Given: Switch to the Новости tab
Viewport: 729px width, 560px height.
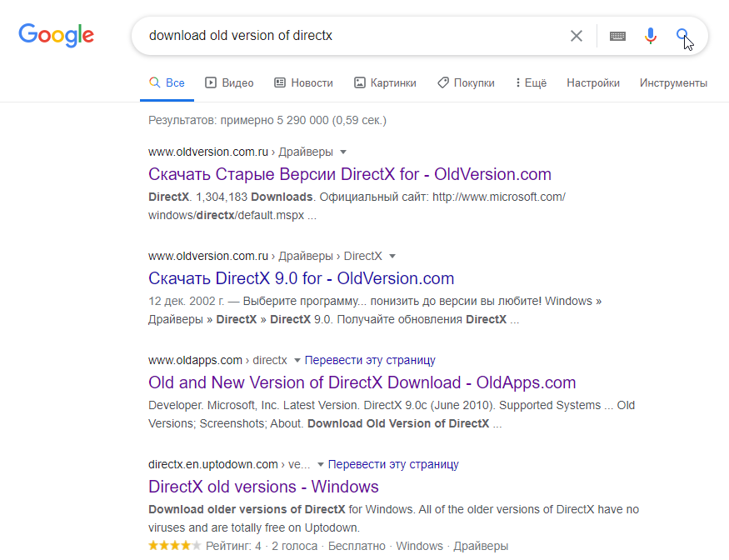Looking at the screenshot, I should (303, 82).
